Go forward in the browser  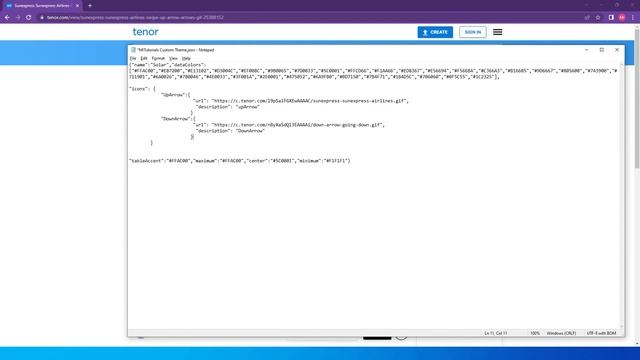tap(18, 18)
